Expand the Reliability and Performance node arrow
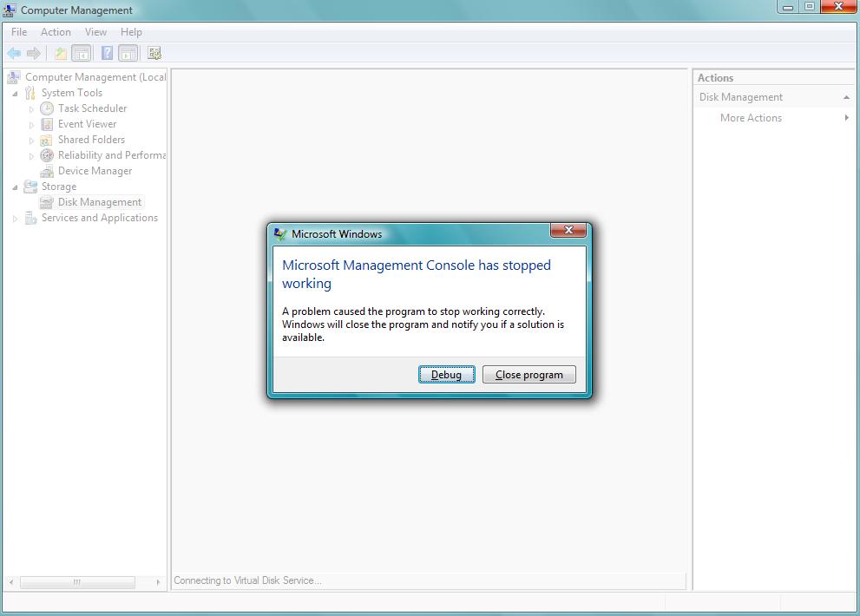Image resolution: width=860 pixels, height=616 pixels. click(31, 156)
